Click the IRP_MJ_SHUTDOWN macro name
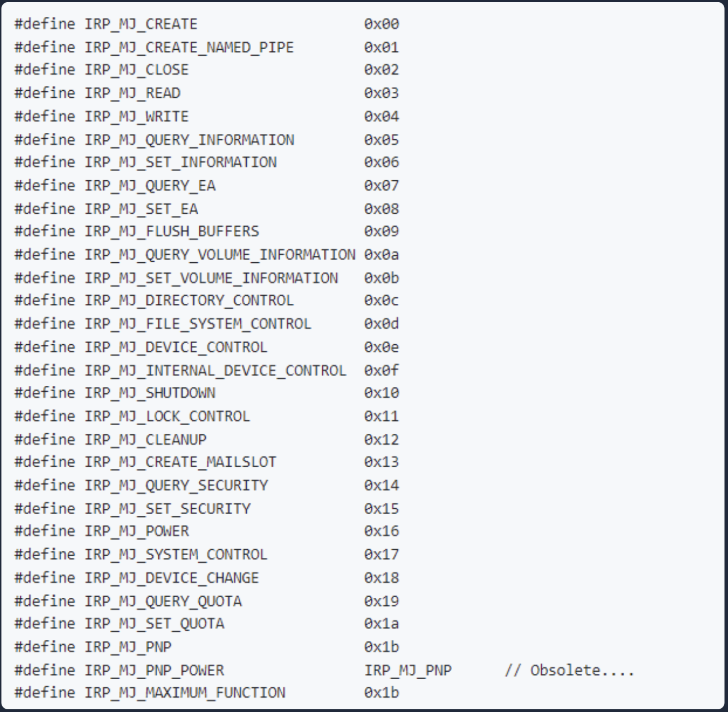The width and height of the screenshot is (728, 712). click(149, 393)
